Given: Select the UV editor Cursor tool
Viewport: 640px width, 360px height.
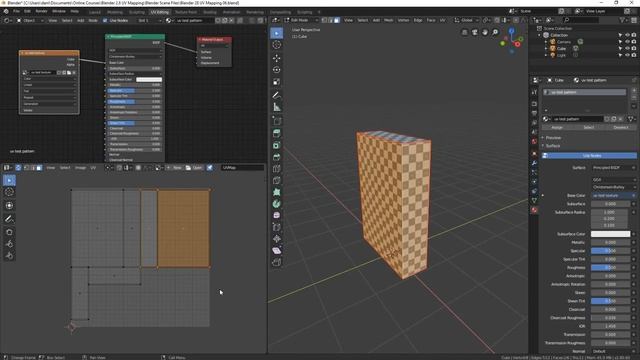Looking at the screenshot, I should pyautogui.click(x=9, y=192).
